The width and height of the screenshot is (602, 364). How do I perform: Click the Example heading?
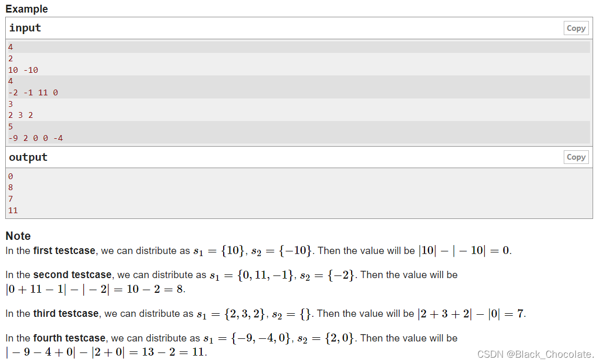click(x=26, y=8)
